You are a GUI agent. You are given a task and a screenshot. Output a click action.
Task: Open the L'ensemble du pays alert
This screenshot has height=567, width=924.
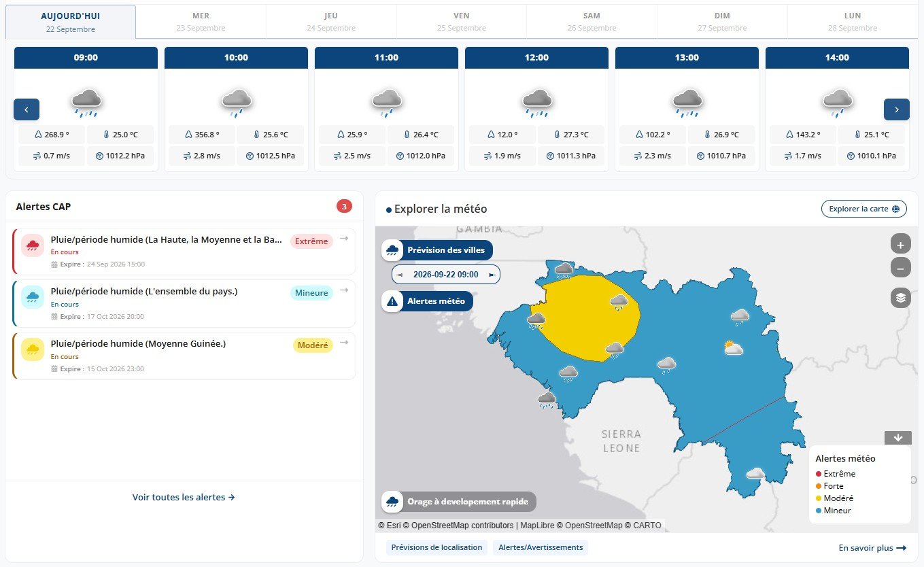[x=184, y=304]
